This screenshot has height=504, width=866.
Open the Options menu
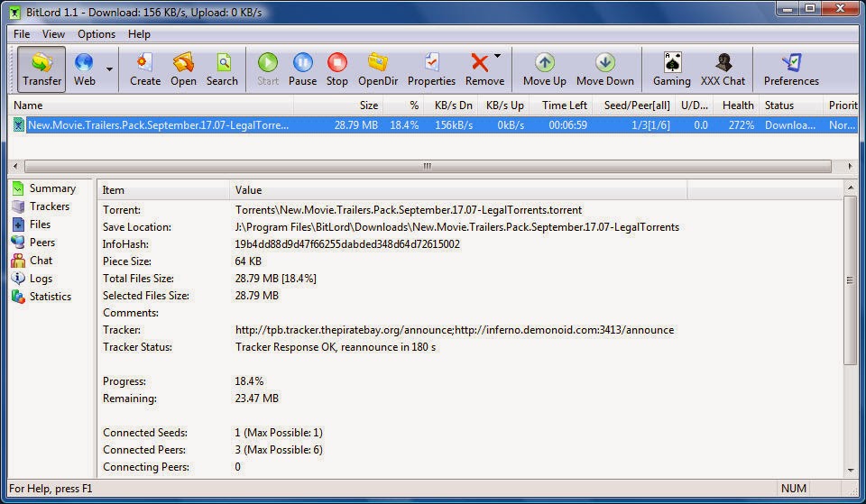[x=97, y=34]
